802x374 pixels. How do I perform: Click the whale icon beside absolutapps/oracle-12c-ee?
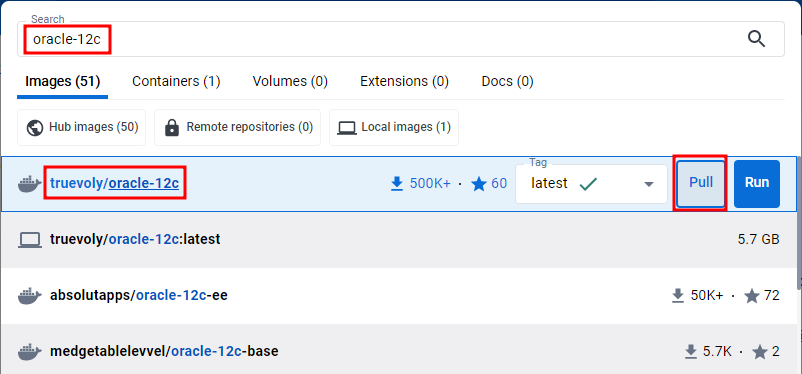coord(29,296)
